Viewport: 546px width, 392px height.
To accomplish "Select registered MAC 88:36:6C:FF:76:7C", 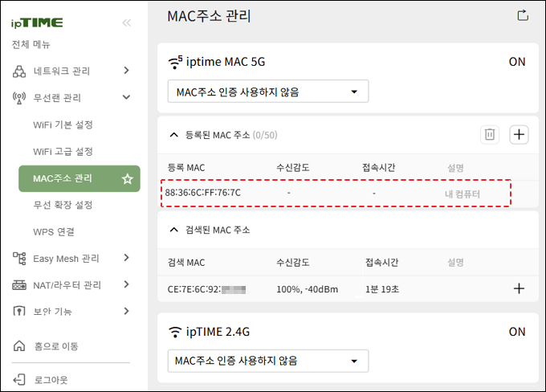I will pyautogui.click(x=202, y=193).
